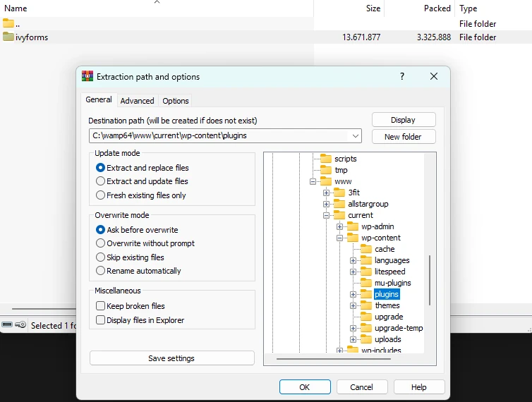The height and width of the screenshot is (402, 532).
Task: Click the disk drive icon in status bar
Action: (7, 324)
